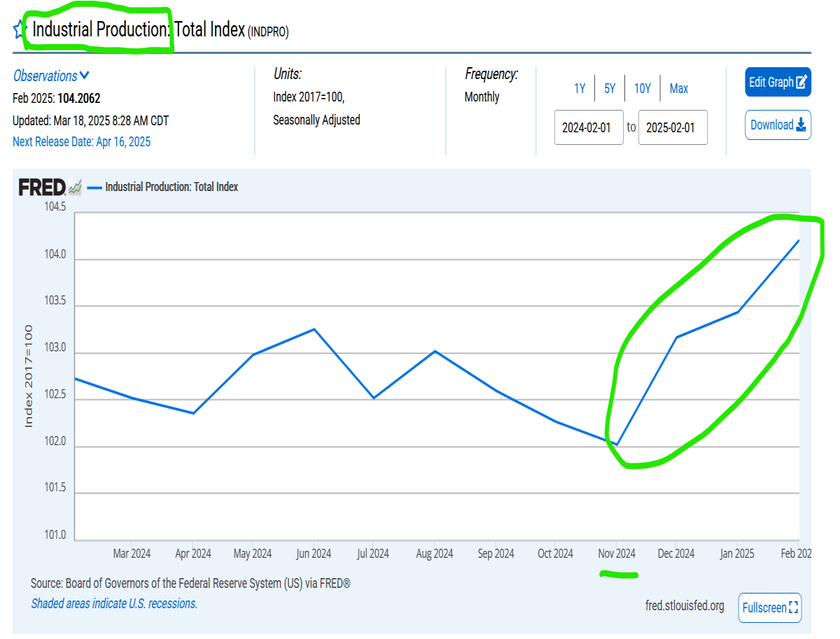
Task: Click the 104.5 y-axis label
Action: pyautogui.click(x=54, y=207)
